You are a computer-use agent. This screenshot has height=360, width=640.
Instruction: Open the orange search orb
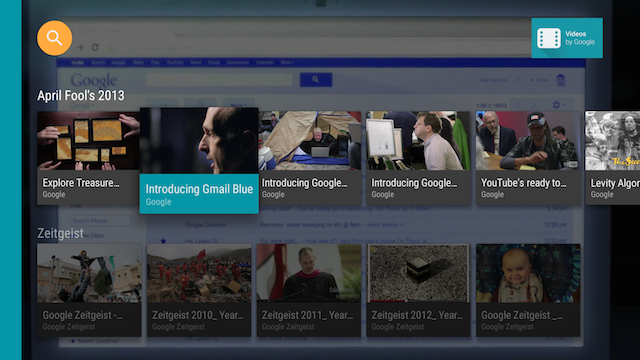(54, 38)
